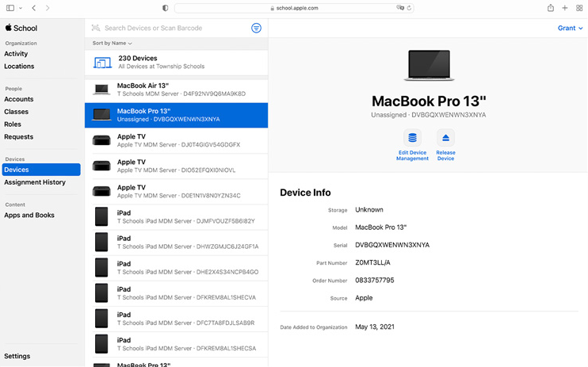Open Locations in the sidebar
Image resolution: width=588 pixels, height=367 pixels.
(19, 66)
